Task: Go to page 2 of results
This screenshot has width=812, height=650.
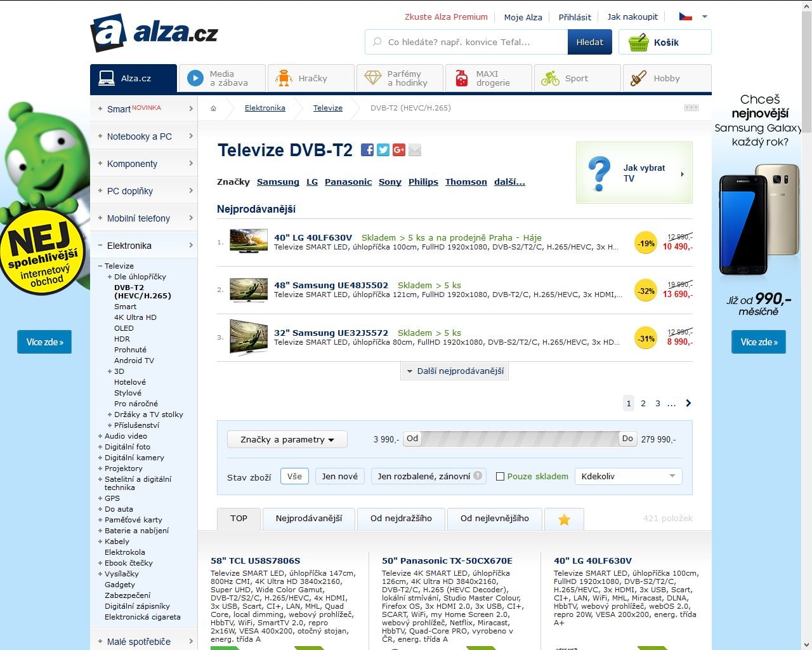Action: coord(643,403)
